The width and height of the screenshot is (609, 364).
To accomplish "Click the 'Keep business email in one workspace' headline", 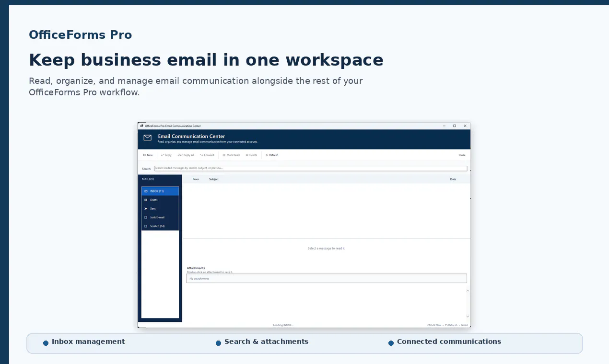I will 206,60.
